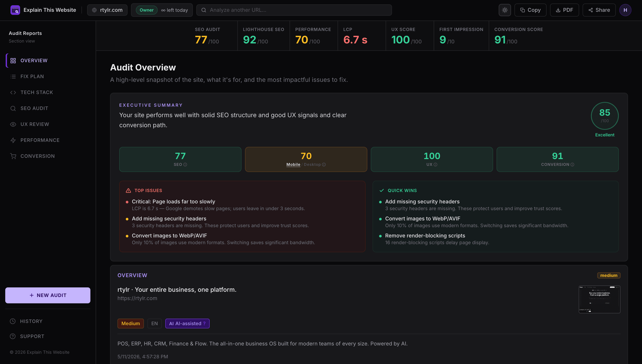642x364 pixels.
Task: Open the user avatar H menu
Action: click(625, 10)
